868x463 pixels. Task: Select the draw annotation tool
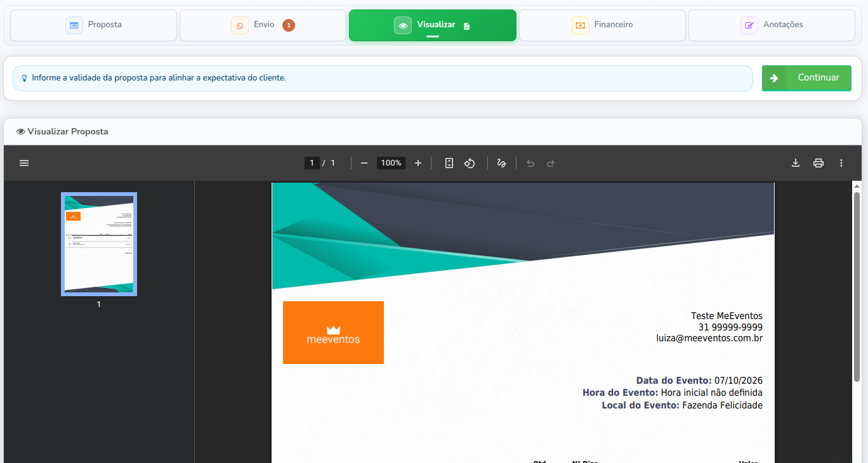[501, 163]
